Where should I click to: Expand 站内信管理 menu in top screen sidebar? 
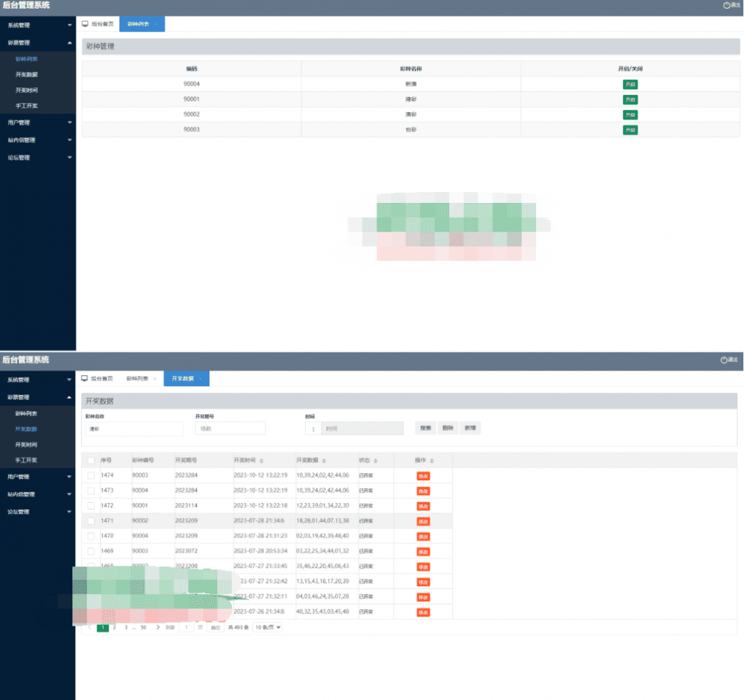coord(38,140)
